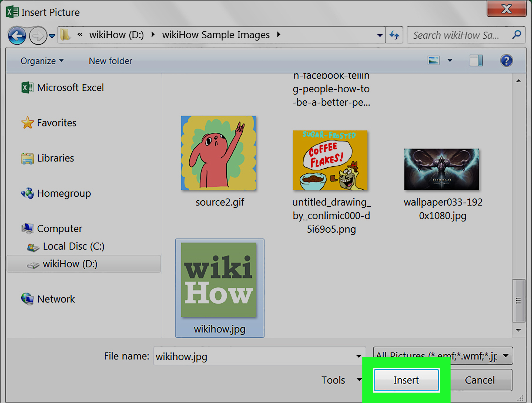532x403 pixels.
Task: Open the File name dropdown arrow
Action: 359,356
